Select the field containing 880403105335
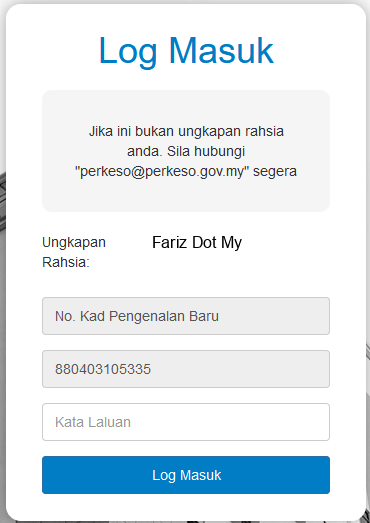370x523 pixels. coord(186,369)
